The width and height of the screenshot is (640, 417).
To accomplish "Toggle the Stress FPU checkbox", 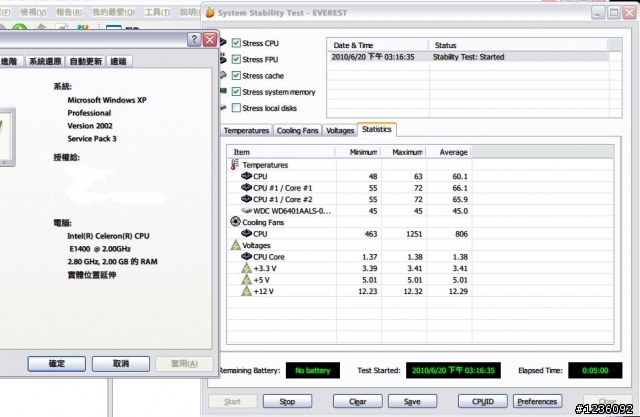I will [x=236, y=59].
